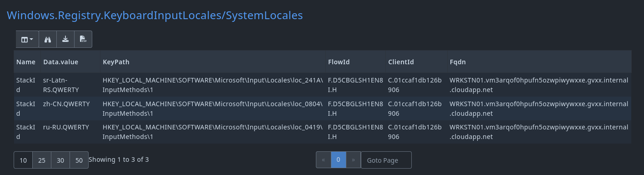The height and width of the screenshot is (175, 644).
Task: Click the binoculars search/filter icon
Action: (x=48, y=39)
